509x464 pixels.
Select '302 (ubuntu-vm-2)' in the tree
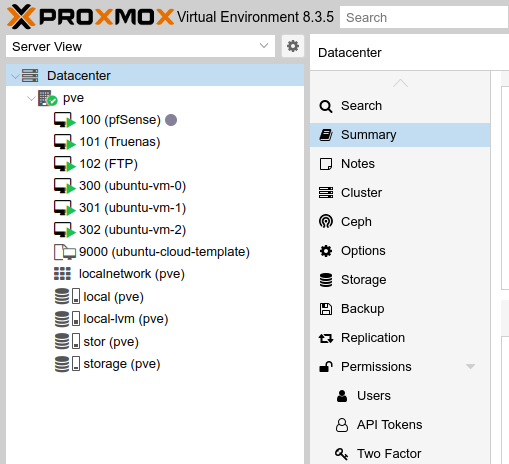[132, 230]
